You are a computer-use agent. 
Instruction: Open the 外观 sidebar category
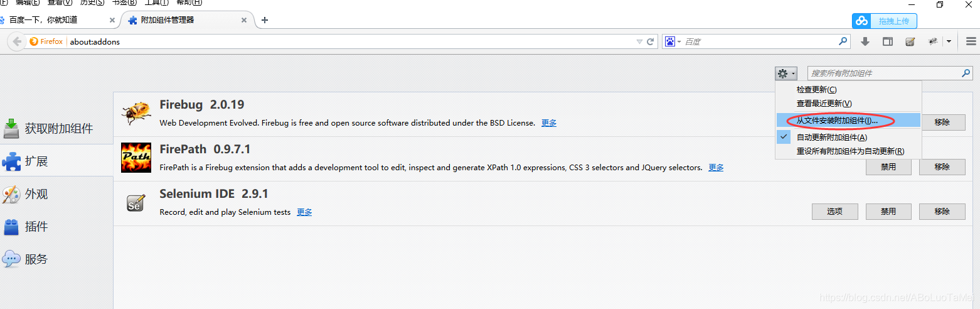point(56,194)
